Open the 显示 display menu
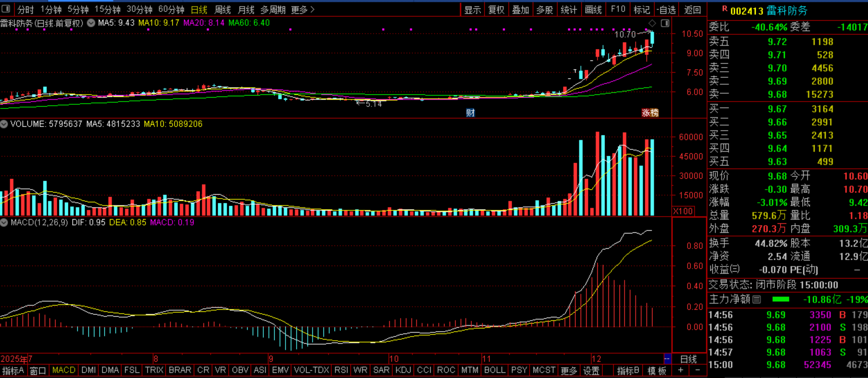The width and height of the screenshot is (868, 378). [472, 10]
